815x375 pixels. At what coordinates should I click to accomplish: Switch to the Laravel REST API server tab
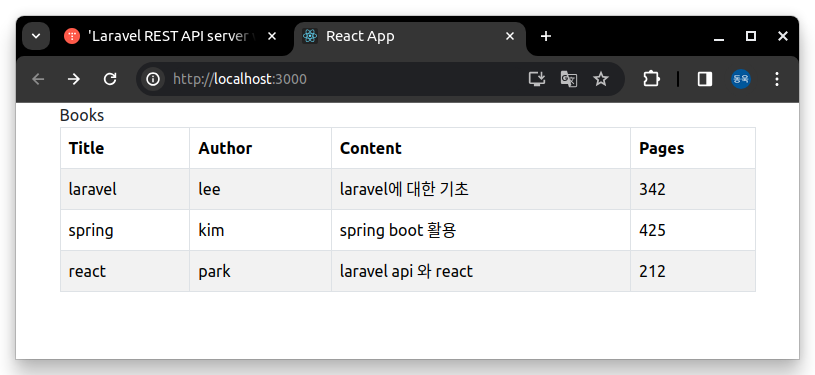tap(172, 36)
